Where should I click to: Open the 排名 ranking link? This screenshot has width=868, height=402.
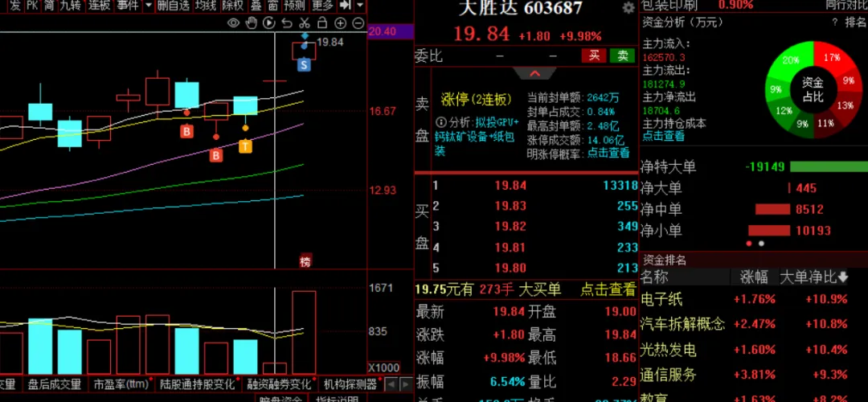855,23
